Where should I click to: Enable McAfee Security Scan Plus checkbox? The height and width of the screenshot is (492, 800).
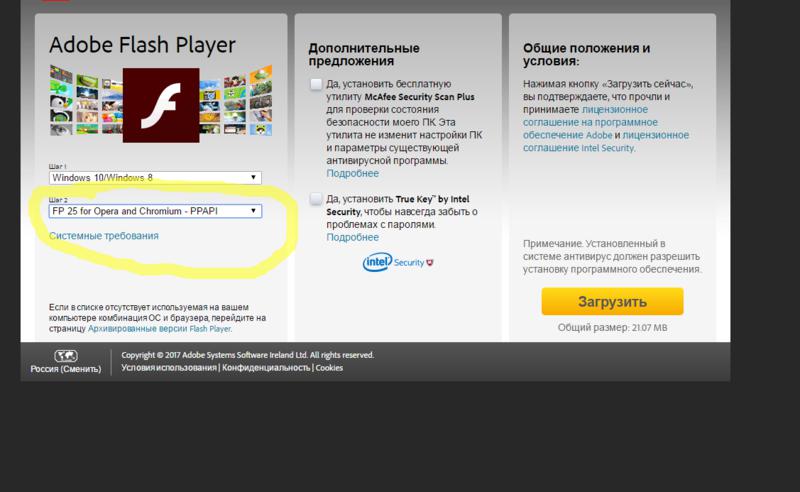coord(316,84)
